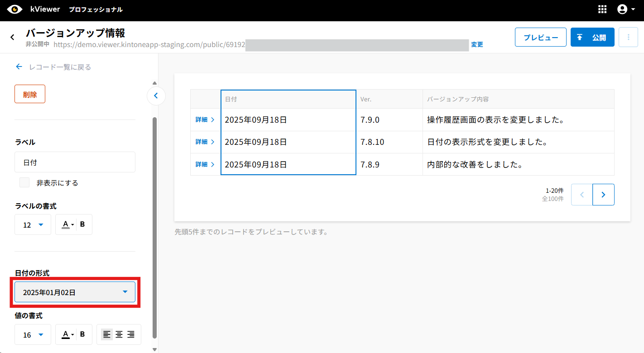This screenshot has height=353, width=644.
Task: Click the 公開 publish button
Action: (592, 37)
